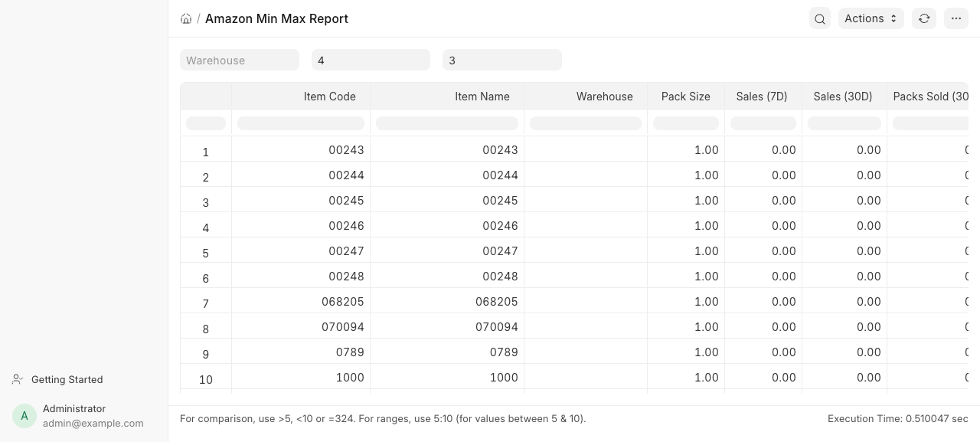Click row number 5

[205, 253]
